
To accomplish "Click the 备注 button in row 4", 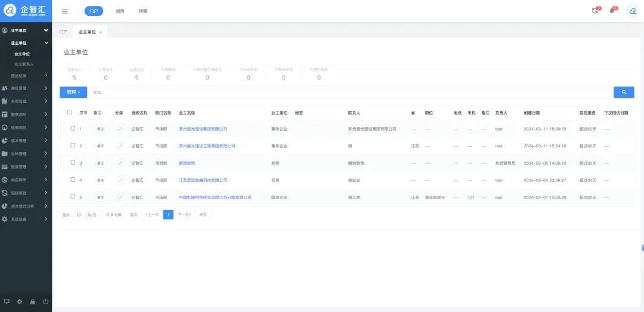I will pos(100,180).
